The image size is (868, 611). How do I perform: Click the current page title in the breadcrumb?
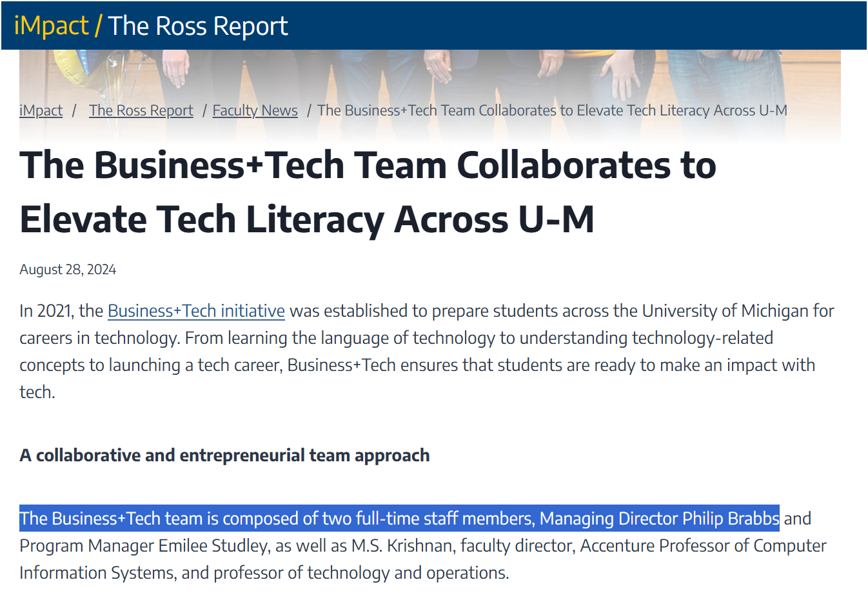[x=552, y=110]
